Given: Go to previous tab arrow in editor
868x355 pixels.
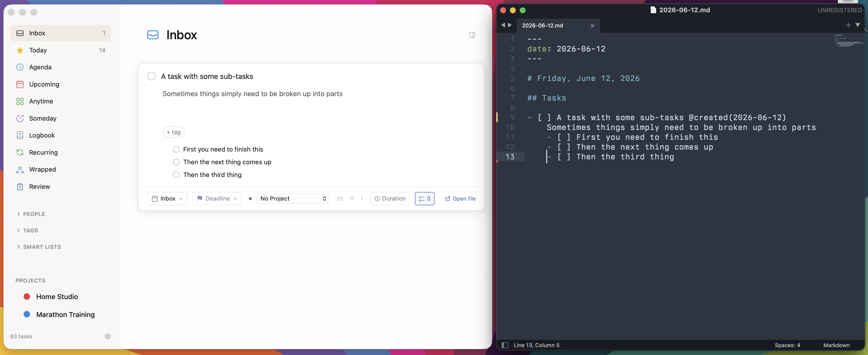Looking at the screenshot, I should click(x=503, y=25).
